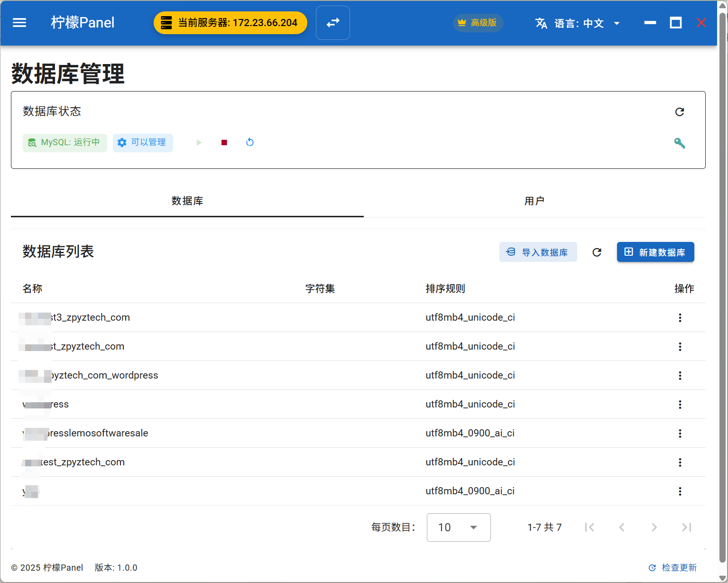Viewport: 728px width, 583px height.
Task: Click the current server 172.23.66.204 chip
Action: (x=230, y=23)
